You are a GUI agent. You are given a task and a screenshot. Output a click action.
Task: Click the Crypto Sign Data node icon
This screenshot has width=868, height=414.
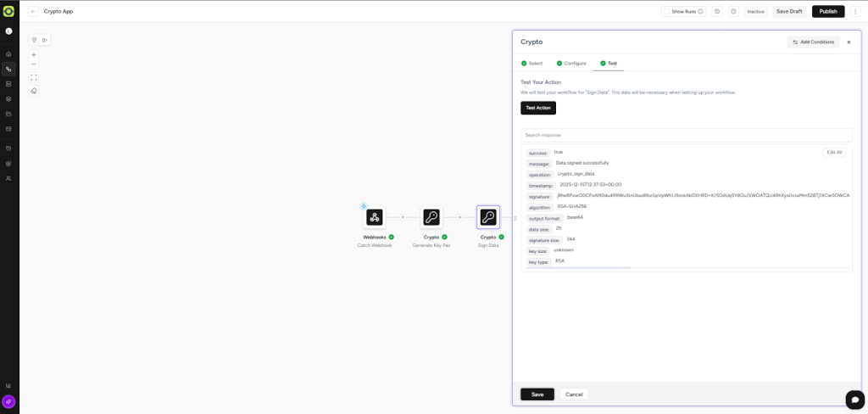[x=488, y=217]
